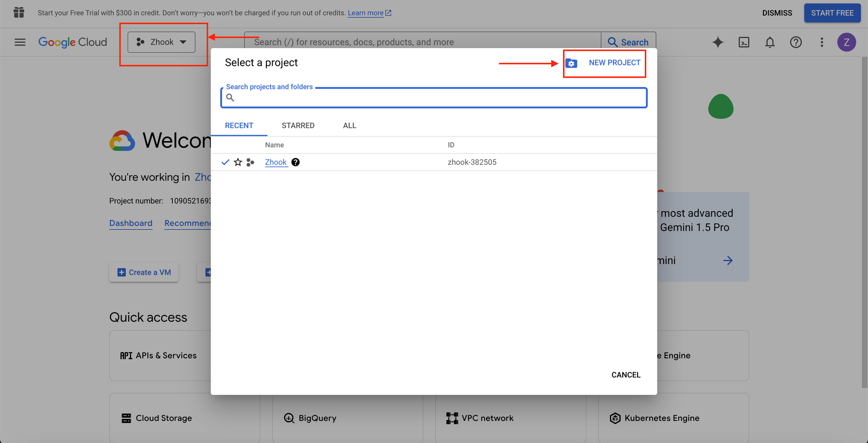
Task: Open the main navigation hamburger menu
Action: click(20, 42)
